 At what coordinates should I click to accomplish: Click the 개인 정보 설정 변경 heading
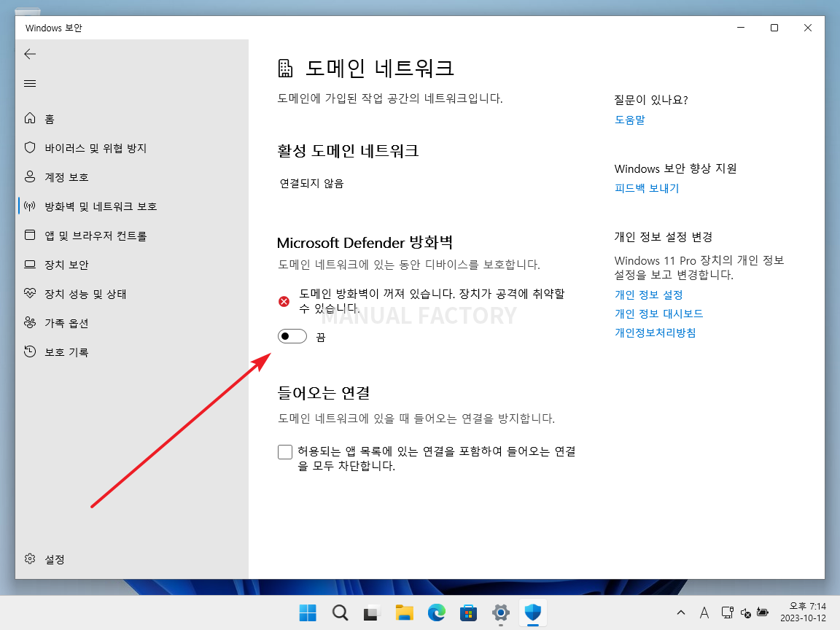coord(664,237)
